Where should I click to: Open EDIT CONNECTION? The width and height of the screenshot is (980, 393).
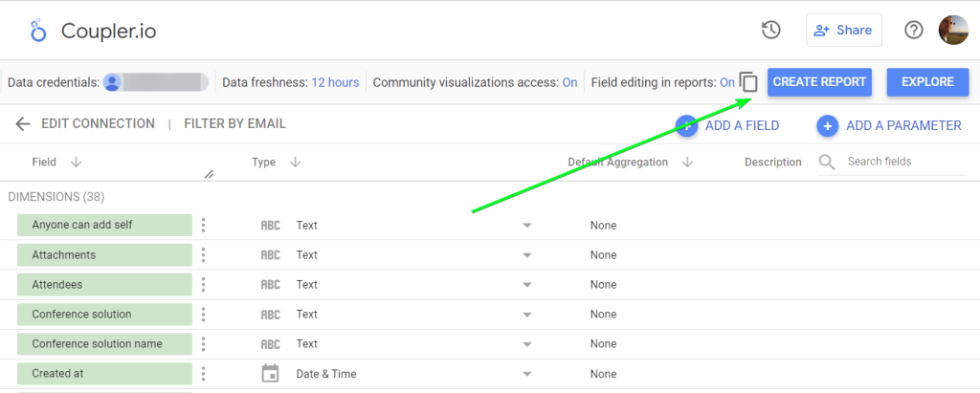[x=99, y=123]
